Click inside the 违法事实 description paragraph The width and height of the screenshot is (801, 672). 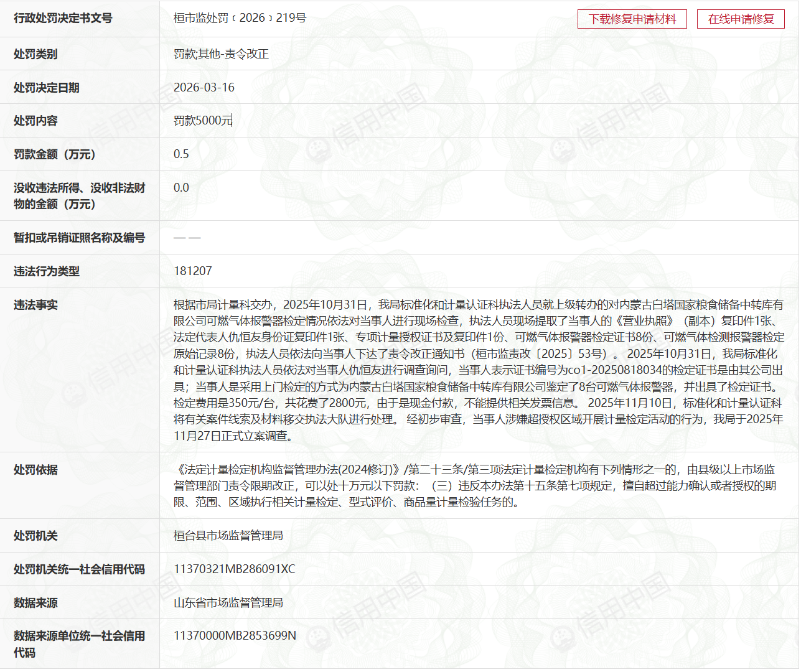pyautogui.click(x=478, y=370)
